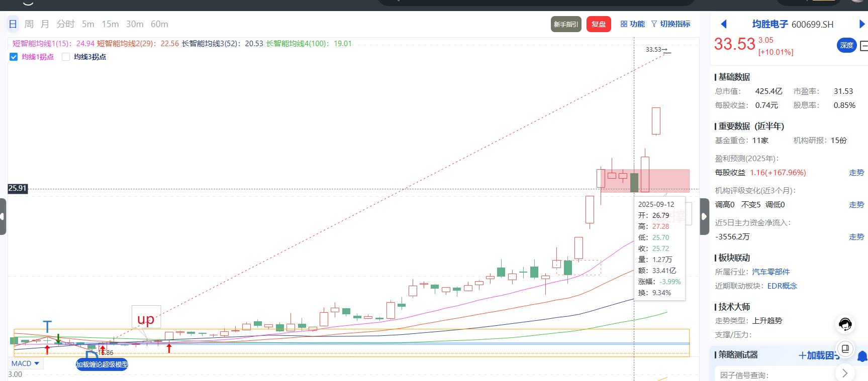Go to next stock with right arrow

click(861, 24)
